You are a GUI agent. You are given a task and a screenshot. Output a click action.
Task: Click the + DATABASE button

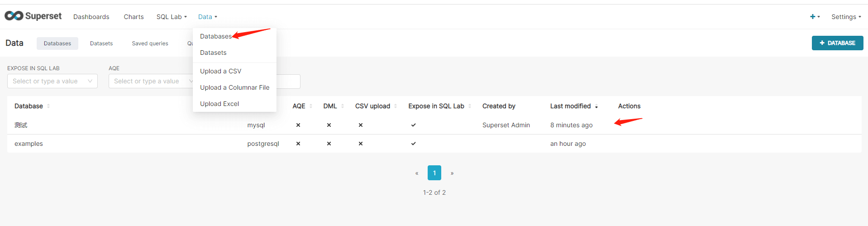click(x=837, y=43)
